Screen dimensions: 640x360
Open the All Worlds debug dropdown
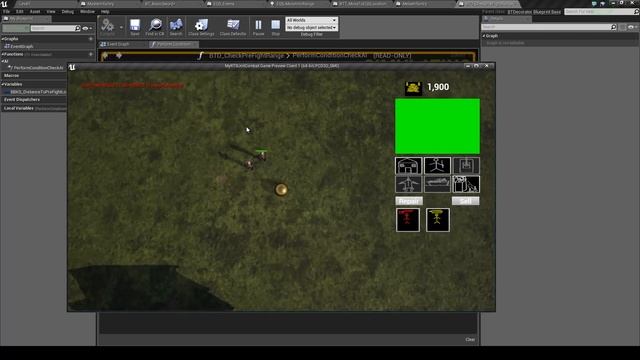pyautogui.click(x=311, y=20)
